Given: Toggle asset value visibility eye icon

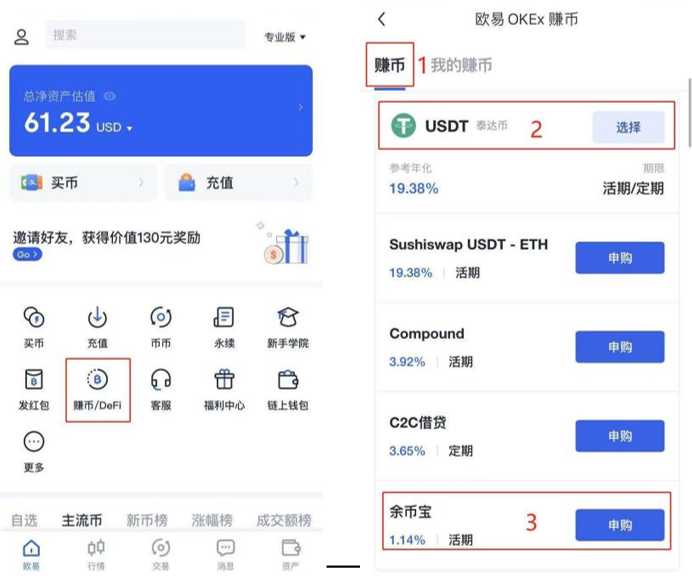Looking at the screenshot, I should coord(110,96).
